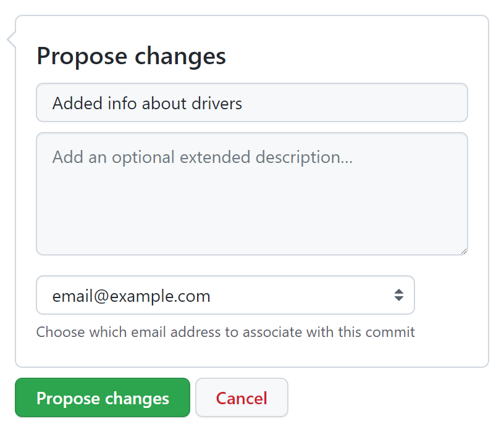Click the popover pointer caret on the left edge
The image size is (504, 432).
[10, 40]
